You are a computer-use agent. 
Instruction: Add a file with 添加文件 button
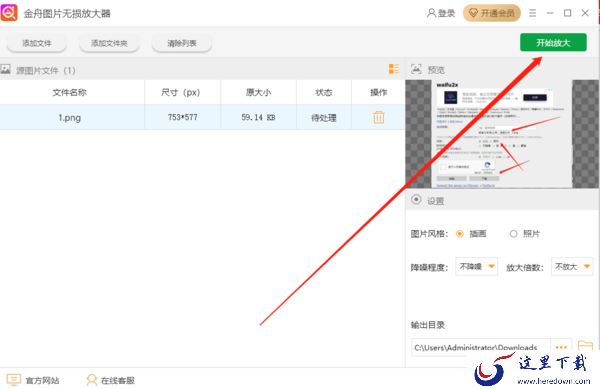pos(37,43)
